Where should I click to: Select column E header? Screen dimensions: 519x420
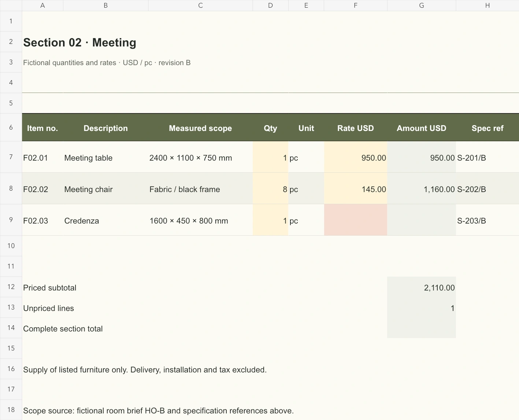306,5
